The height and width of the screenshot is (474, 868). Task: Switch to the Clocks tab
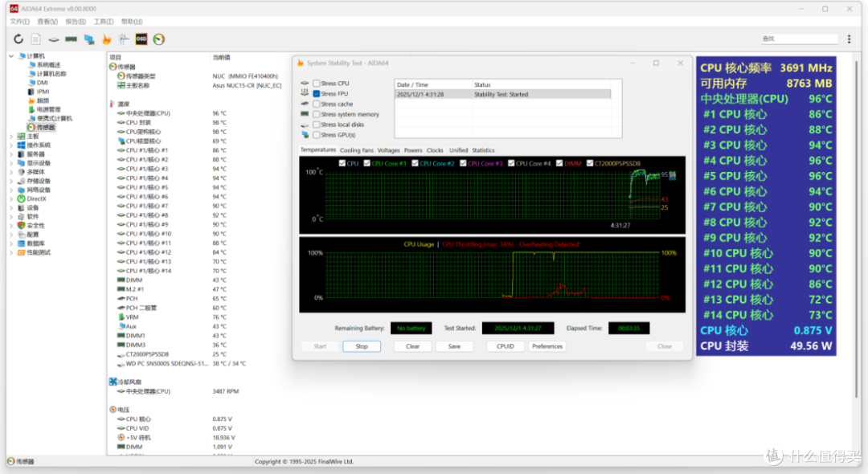coord(435,150)
